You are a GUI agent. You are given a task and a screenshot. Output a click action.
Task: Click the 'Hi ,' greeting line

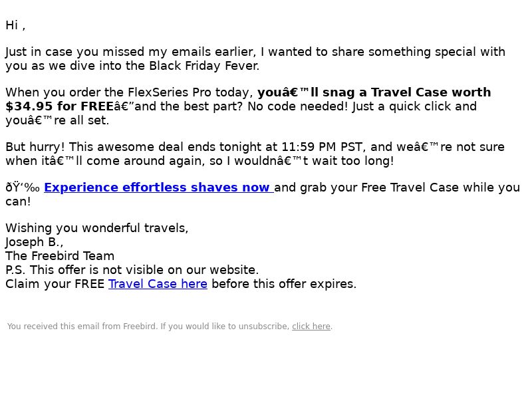click(15, 25)
